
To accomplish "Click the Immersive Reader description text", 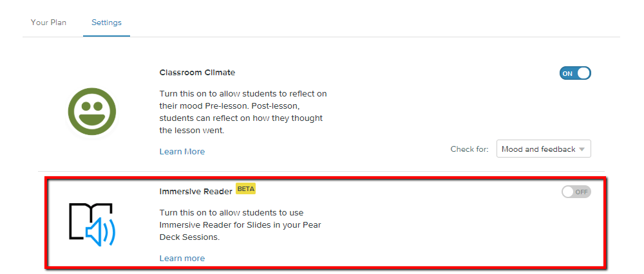I will point(240,224).
